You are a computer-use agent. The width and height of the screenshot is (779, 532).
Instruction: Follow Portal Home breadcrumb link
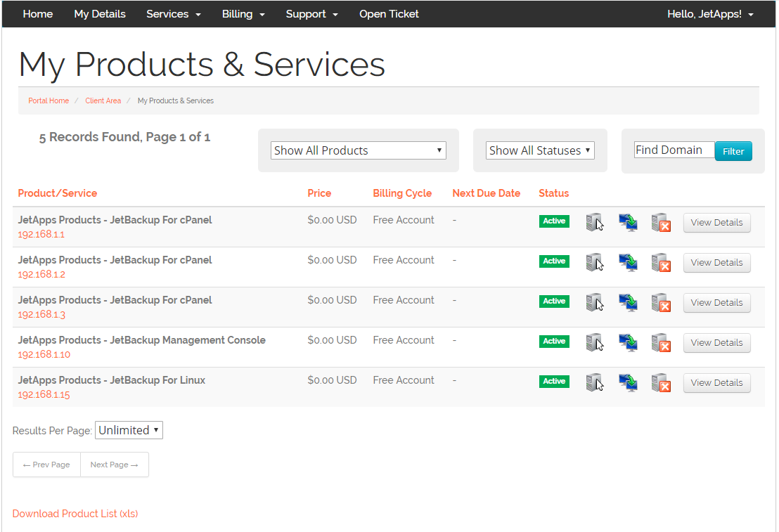pos(49,100)
